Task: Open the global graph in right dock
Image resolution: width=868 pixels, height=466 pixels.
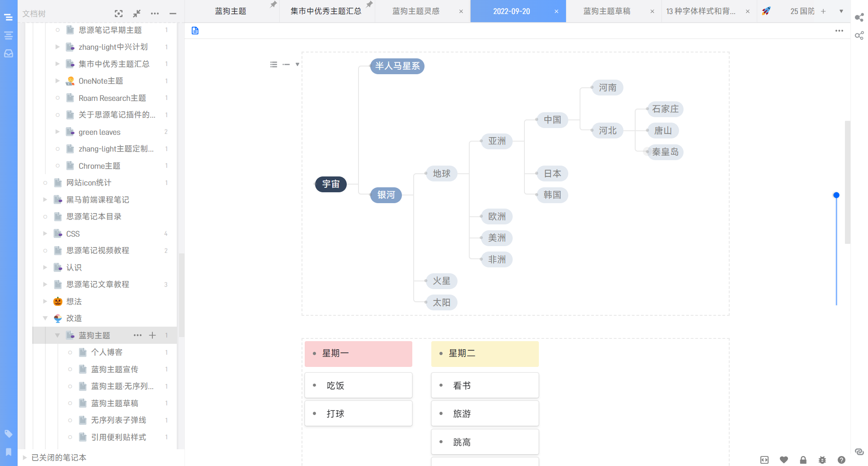Action: pyautogui.click(x=859, y=35)
